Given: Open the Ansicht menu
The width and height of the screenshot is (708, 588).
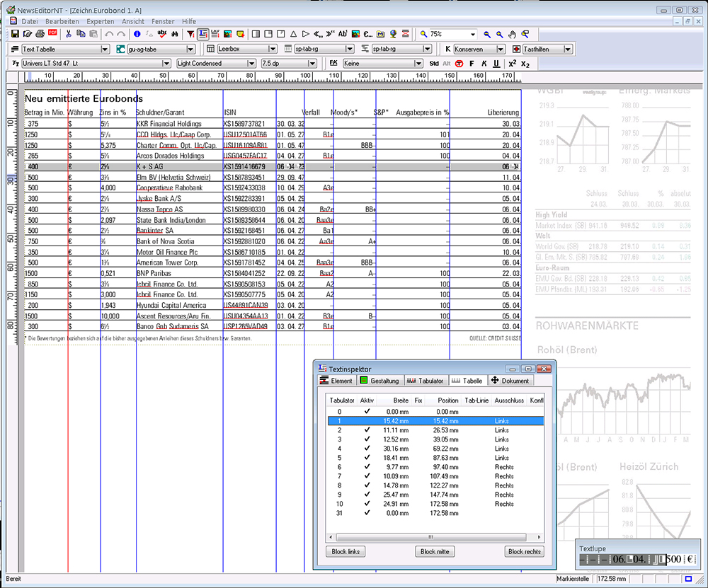Looking at the screenshot, I should 133,21.
